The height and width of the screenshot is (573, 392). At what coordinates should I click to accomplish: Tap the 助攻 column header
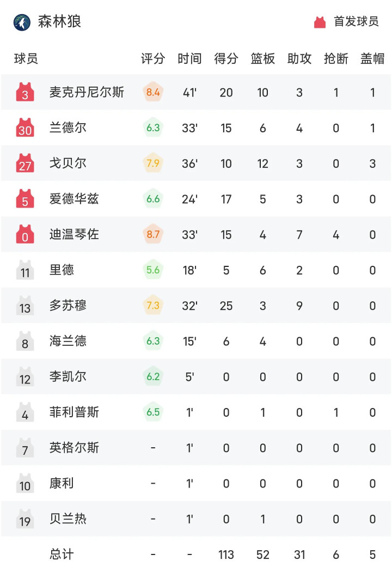299,59
